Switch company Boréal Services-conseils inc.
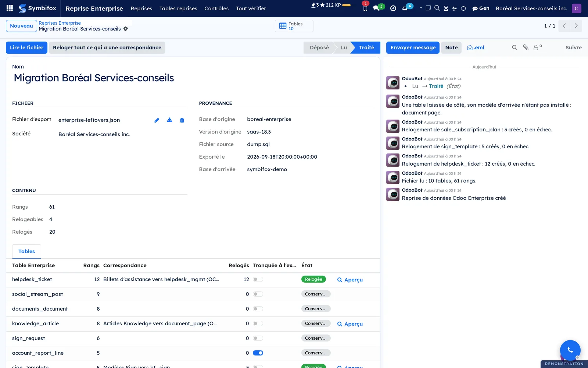The image size is (588, 368). click(x=531, y=8)
